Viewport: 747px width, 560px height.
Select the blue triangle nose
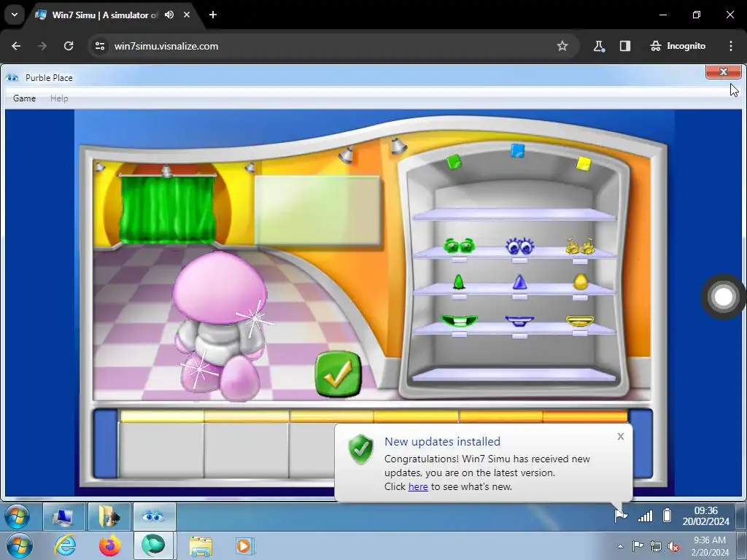519,282
